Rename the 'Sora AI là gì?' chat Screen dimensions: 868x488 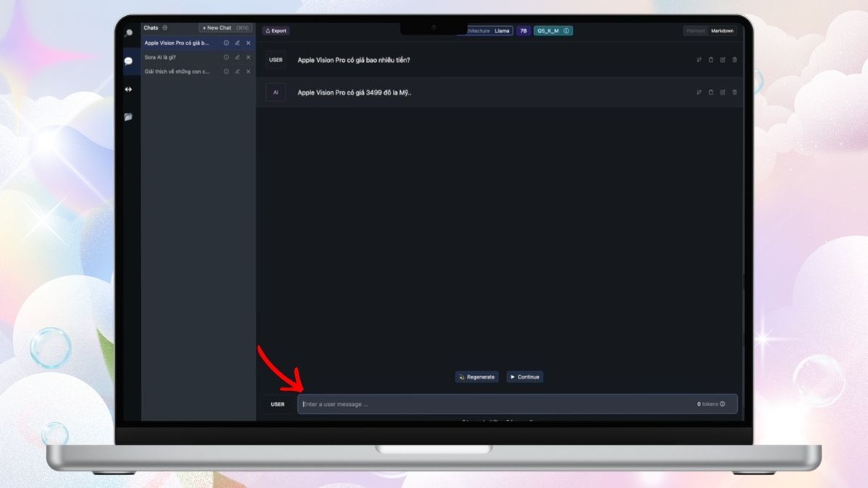click(237, 57)
